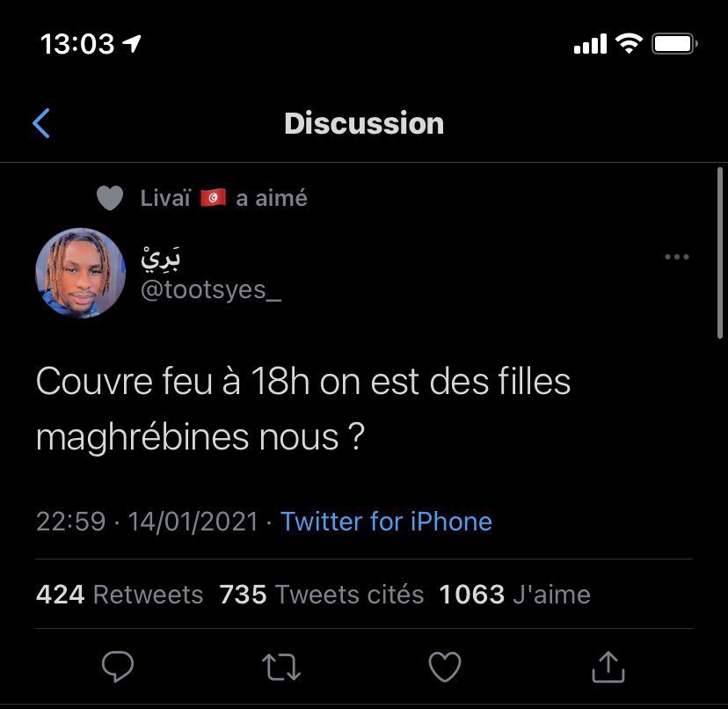Like the tweet with the heart outline
The image size is (728, 709).
444,667
